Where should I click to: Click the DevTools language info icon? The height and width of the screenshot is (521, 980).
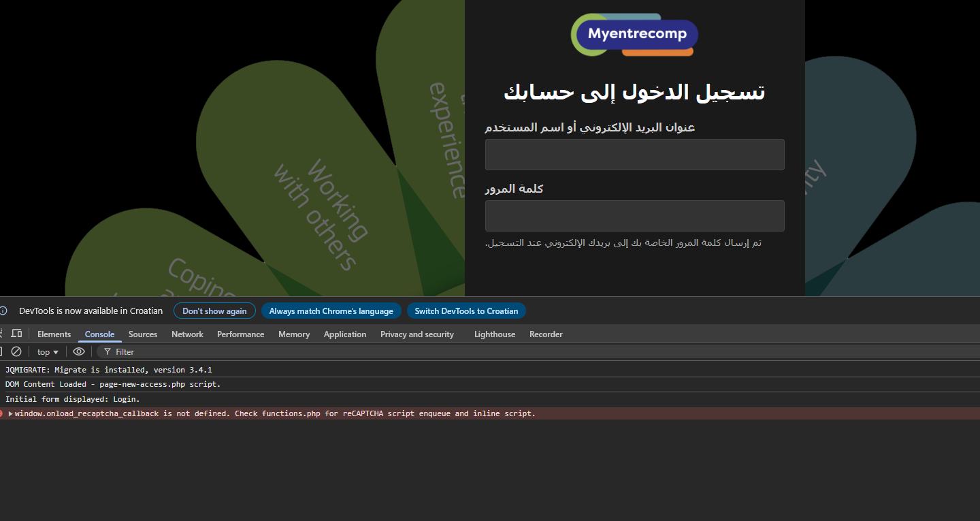(3, 311)
